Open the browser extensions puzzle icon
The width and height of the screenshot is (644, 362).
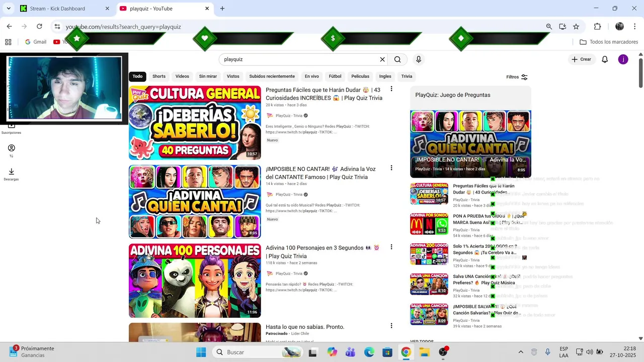tap(598, 27)
